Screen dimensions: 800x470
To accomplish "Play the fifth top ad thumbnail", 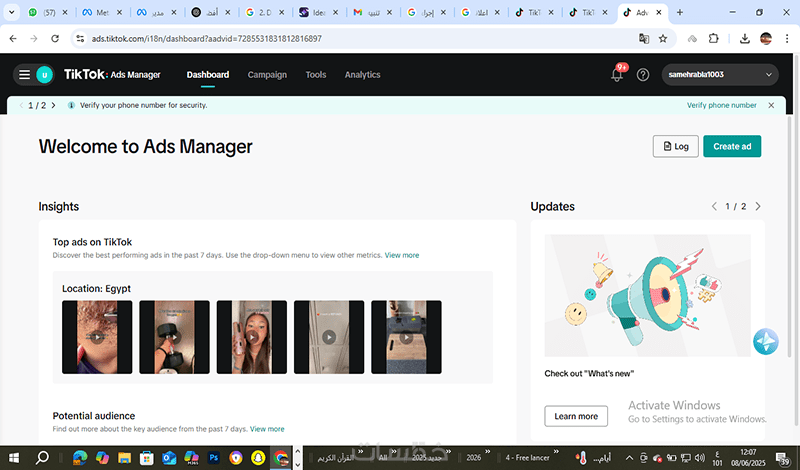I will 406,337.
